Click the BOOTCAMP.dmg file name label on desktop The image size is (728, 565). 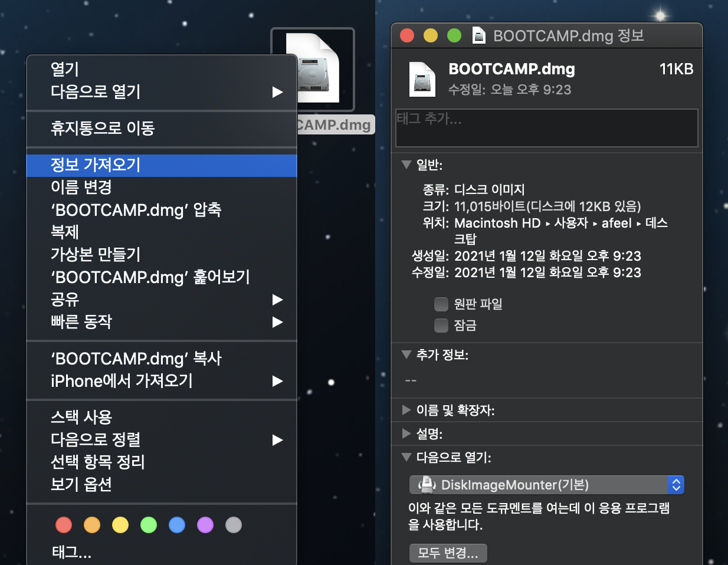point(335,124)
